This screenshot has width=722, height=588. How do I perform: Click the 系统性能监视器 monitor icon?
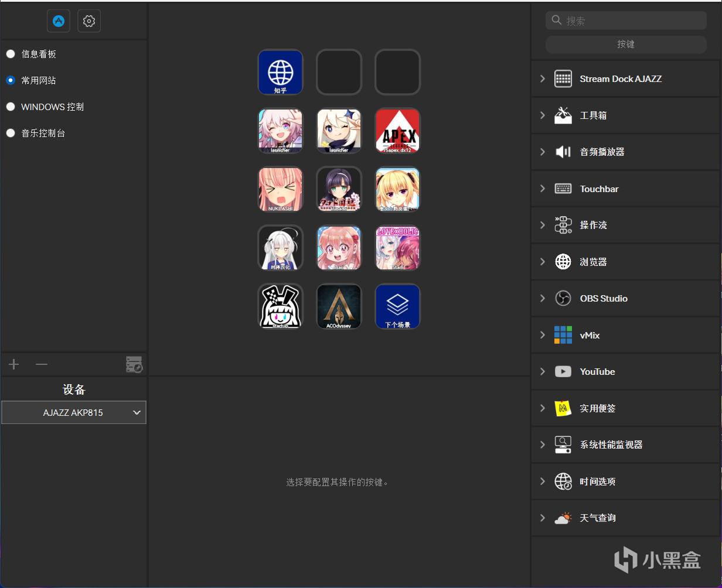click(563, 445)
